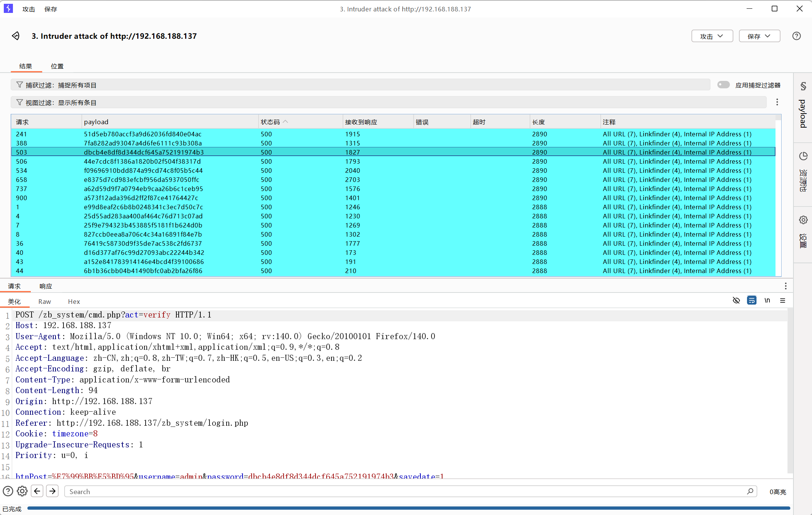Go to previous search match arrow
This screenshot has height=515, width=812.
click(37, 491)
